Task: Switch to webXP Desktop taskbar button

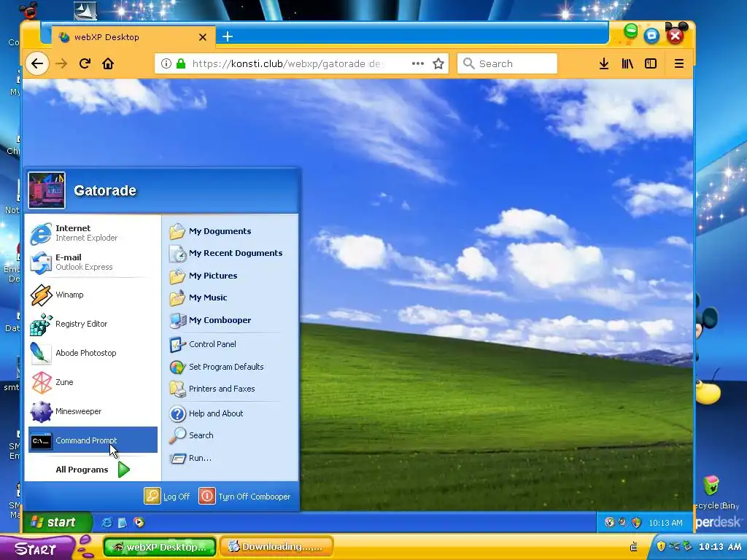Action: click(160, 547)
